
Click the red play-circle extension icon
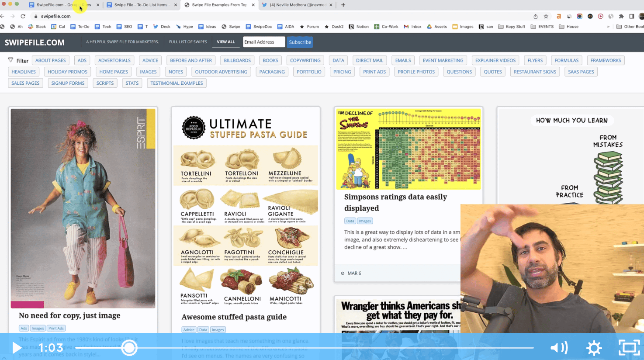click(600, 16)
